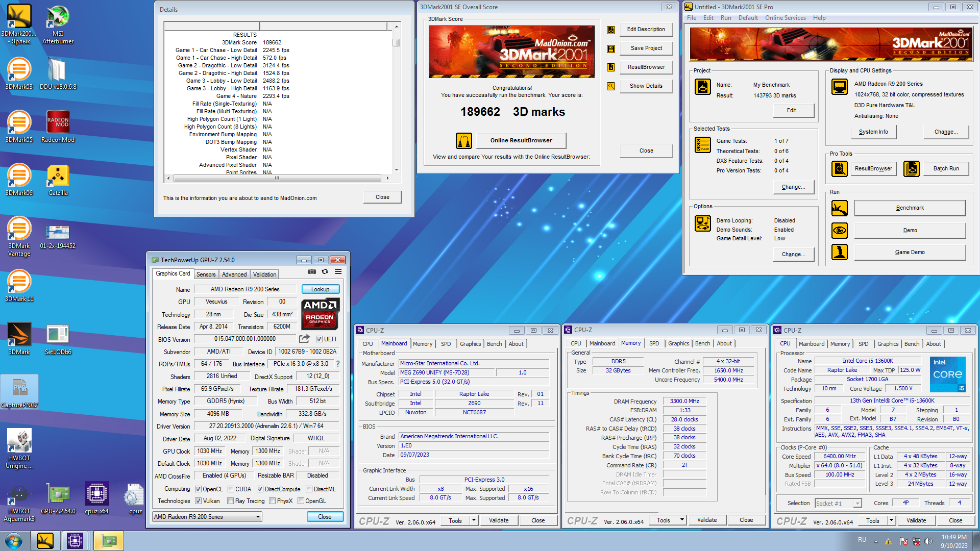Image resolution: width=980 pixels, height=551 pixels.
Task: Toggle the UEFI checkbox in GPU-Z
Action: point(319,339)
